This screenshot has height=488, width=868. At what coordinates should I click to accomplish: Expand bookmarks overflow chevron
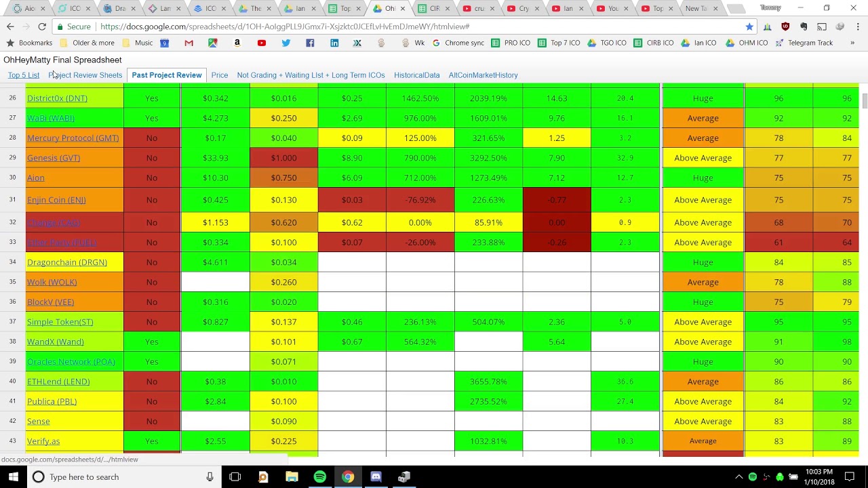(852, 43)
